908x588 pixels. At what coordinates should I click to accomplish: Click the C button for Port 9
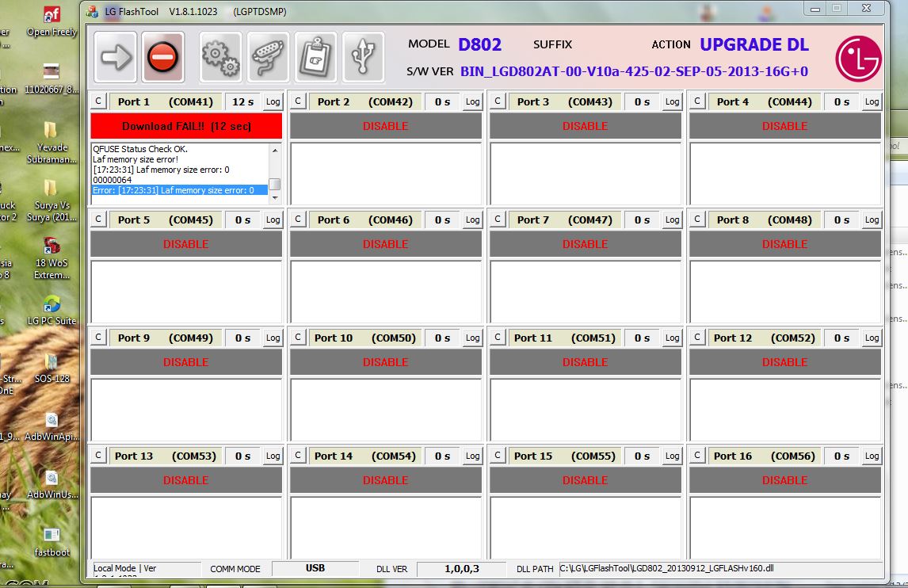[98, 338]
